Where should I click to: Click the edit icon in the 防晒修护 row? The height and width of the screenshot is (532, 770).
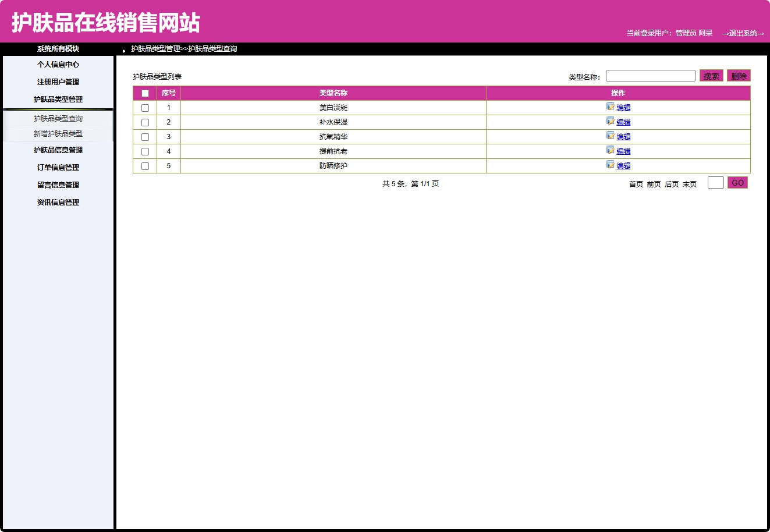(x=611, y=165)
